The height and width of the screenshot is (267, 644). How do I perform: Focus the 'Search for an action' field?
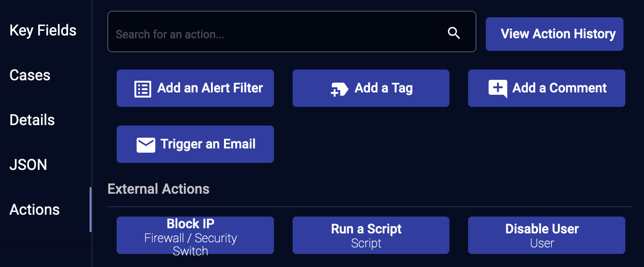(292, 31)
